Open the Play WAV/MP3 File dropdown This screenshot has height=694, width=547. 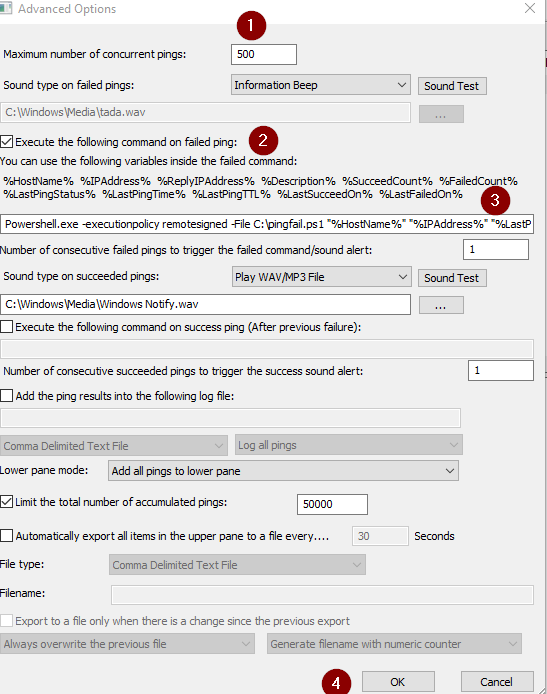(322, 277)
